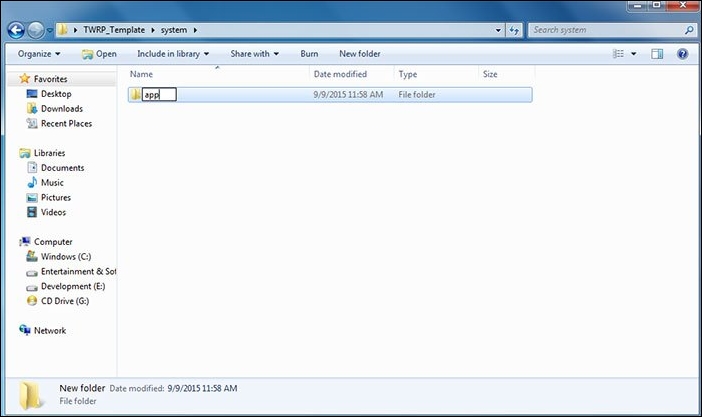The width and height of the screenshot is (702, 417).
Task: Open the Organize menu
Action: pos(39,54)
